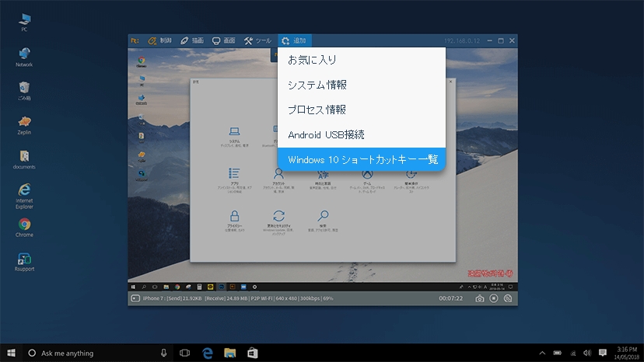Open アプリ settings in remote window
This screenshot has height=362, width=644.
[x=235, y=180]
